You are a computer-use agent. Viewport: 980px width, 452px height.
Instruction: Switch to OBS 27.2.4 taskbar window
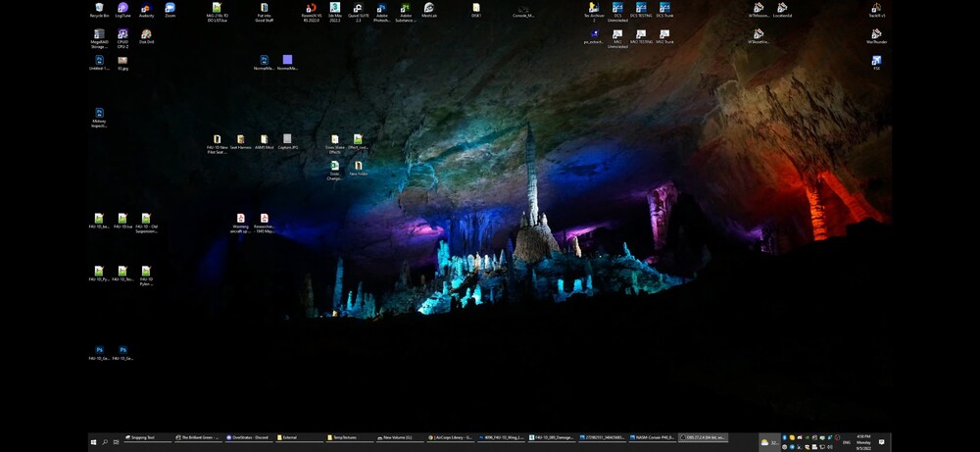pyautogui.click(x=704, y=438)
